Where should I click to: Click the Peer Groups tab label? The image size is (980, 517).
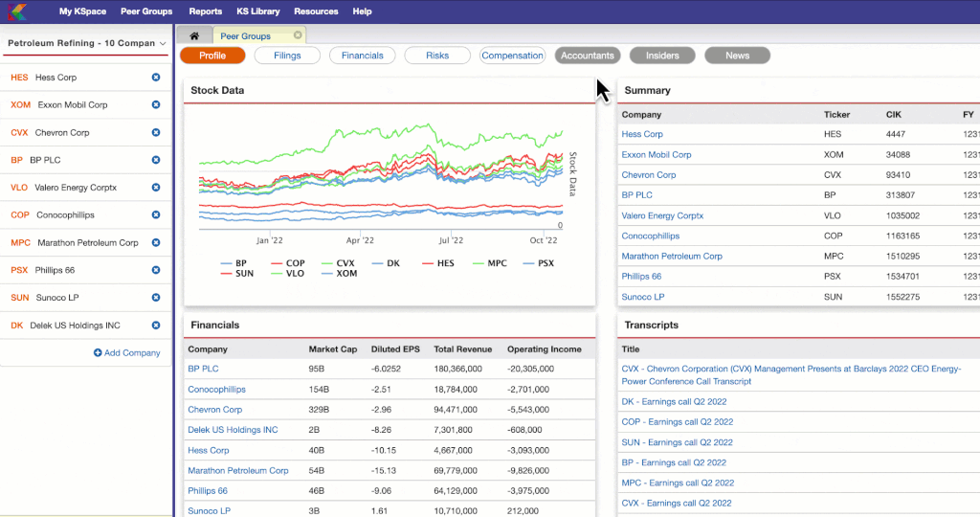245,36
